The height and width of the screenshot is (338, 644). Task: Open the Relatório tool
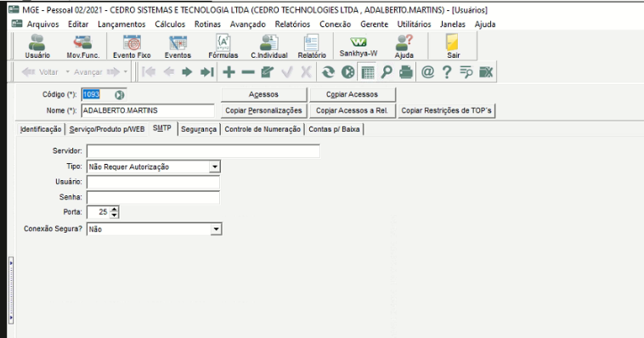pyautogui.click(x=312, y=46)
